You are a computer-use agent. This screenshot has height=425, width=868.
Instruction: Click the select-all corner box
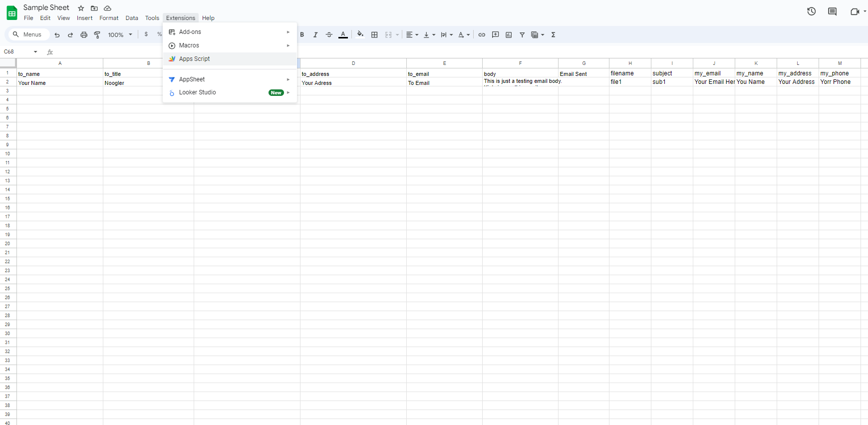pyautogui.click(x=8, y=63)
